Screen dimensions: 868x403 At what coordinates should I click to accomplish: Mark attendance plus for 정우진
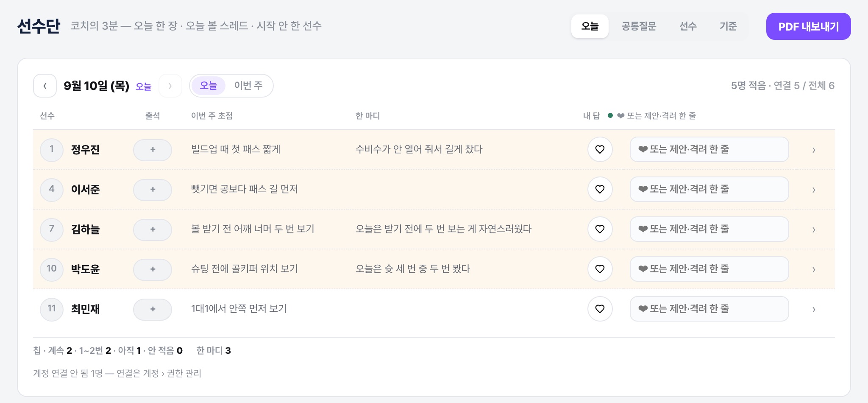153,150
